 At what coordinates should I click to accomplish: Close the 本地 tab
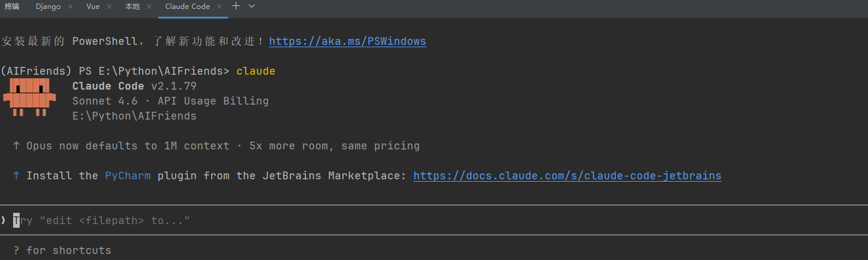click(x=149, y=7)
